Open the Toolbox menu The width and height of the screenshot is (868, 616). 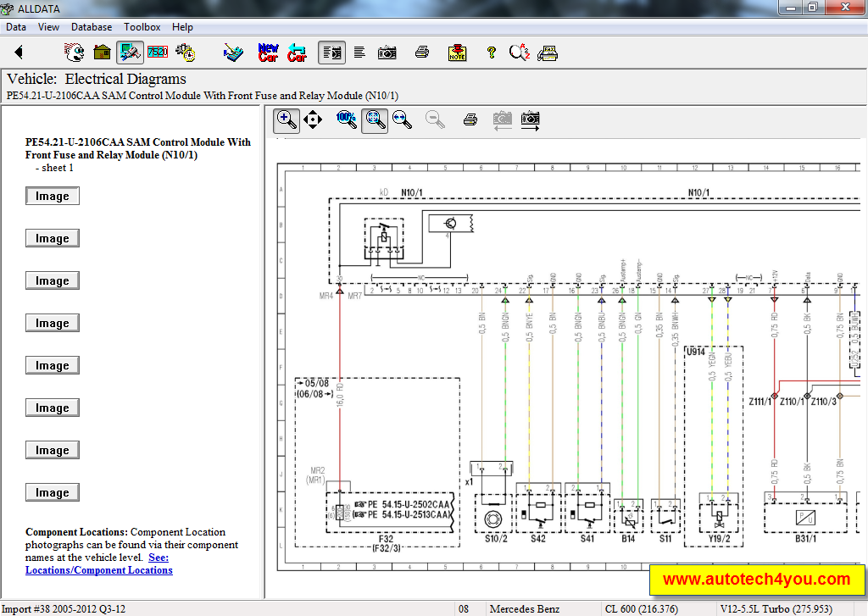(142, 27)
